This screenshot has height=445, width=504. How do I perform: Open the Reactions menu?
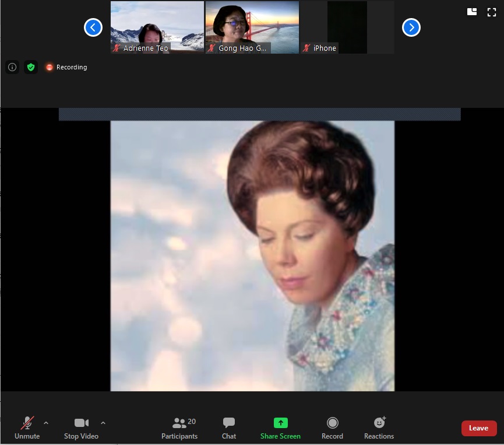tap(379, 428)
